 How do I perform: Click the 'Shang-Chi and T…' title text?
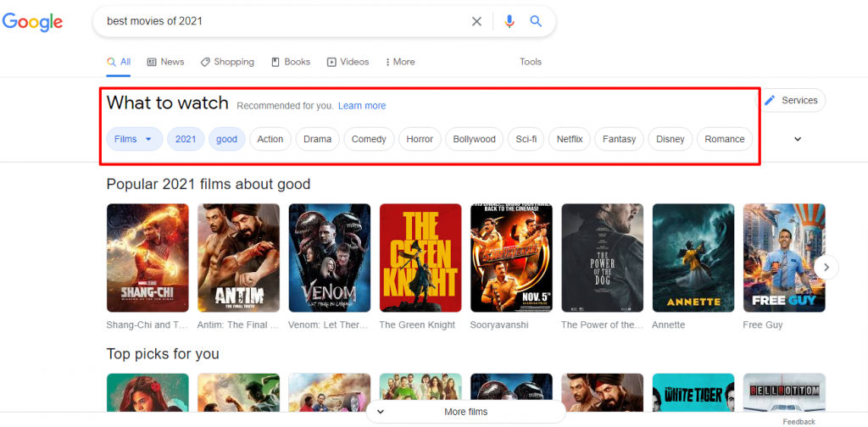coord(147,324)
